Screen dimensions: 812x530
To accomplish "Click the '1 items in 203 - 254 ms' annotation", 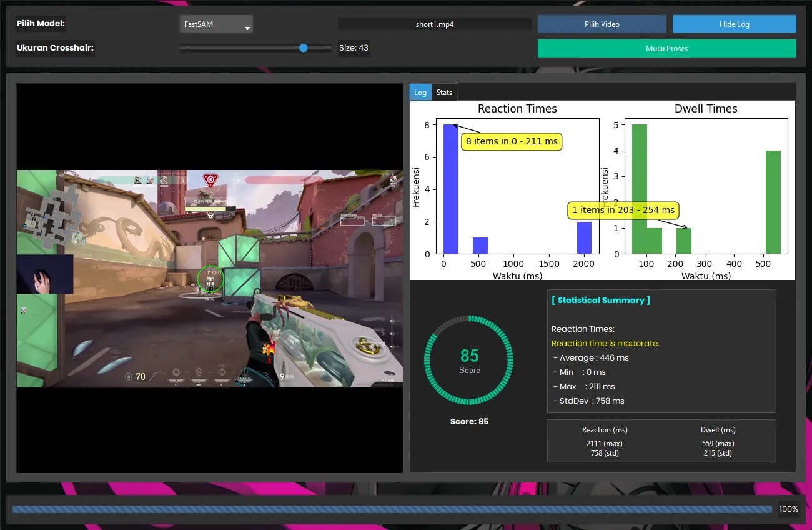I will click(x=623, y=211).
